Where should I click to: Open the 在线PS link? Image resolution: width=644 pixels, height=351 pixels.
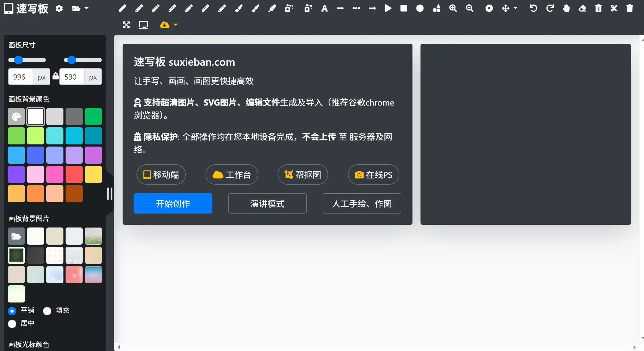(374, 174)
